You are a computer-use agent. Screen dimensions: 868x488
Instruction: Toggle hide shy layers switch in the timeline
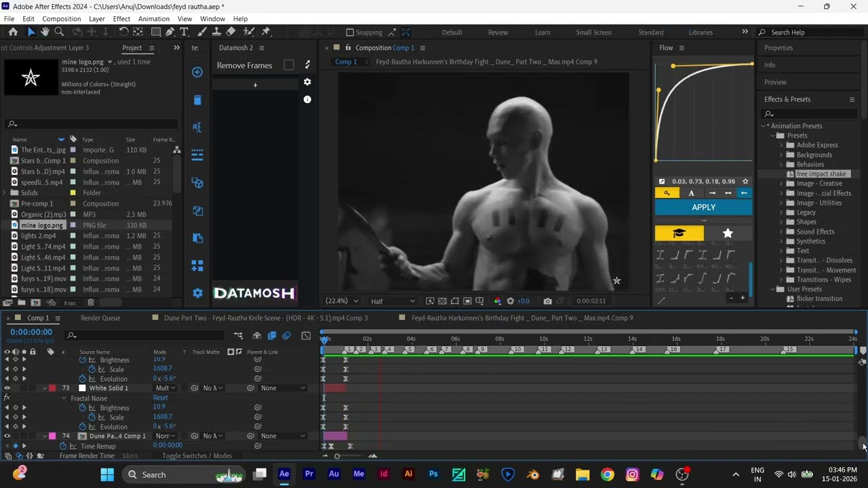(257, 335)
